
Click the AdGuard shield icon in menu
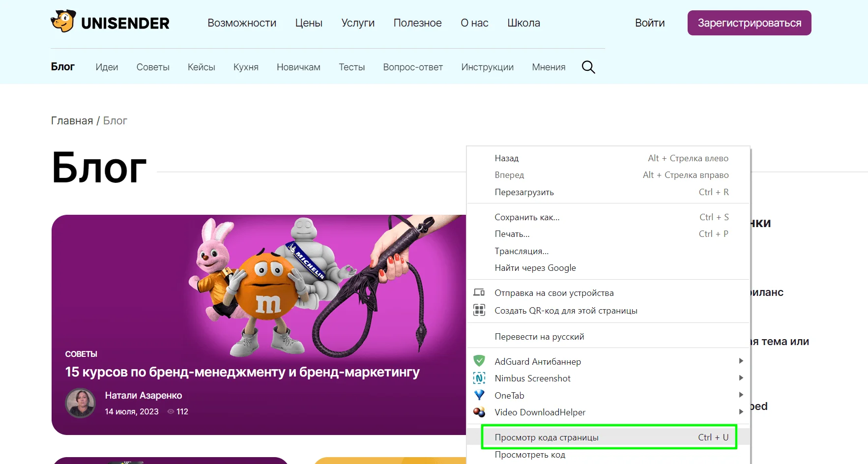(479, 361)
